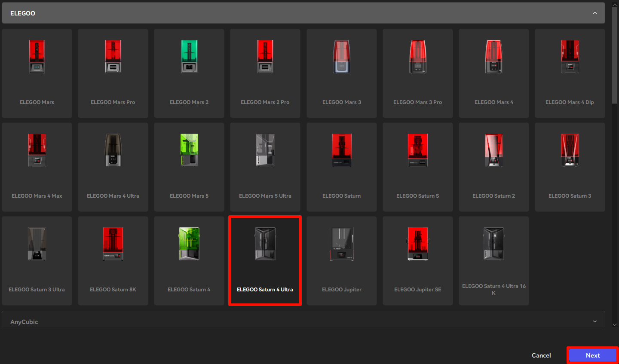Pick the green ELEGOO Mars 2 printer

(189, 73)
